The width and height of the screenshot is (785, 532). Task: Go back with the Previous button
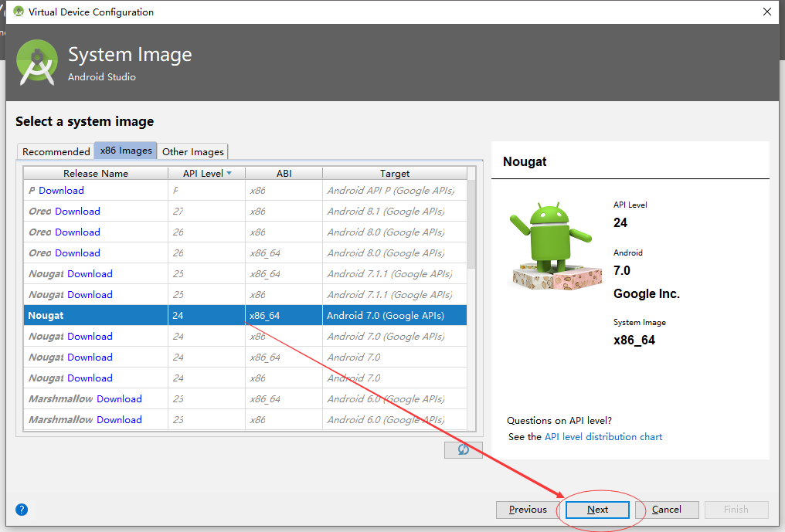[528, 510]
